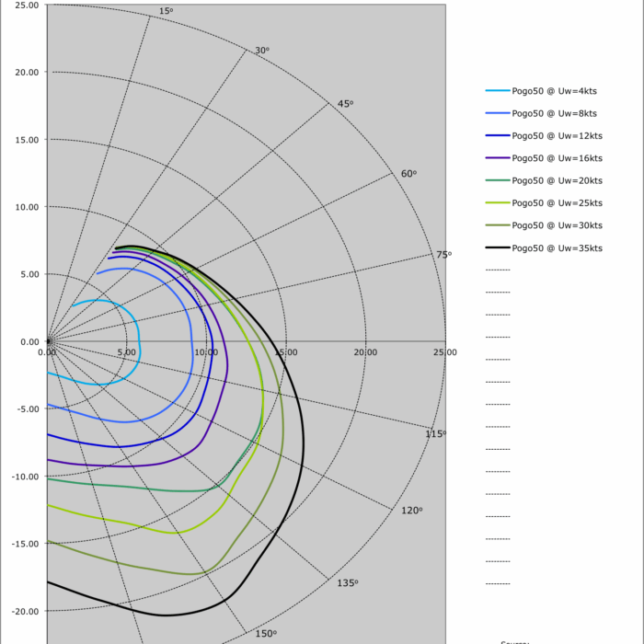Select legend entry Pogo50 @ Uw=12kts
This screenshot has height=644, width=644.
click(x=544, y=135)
